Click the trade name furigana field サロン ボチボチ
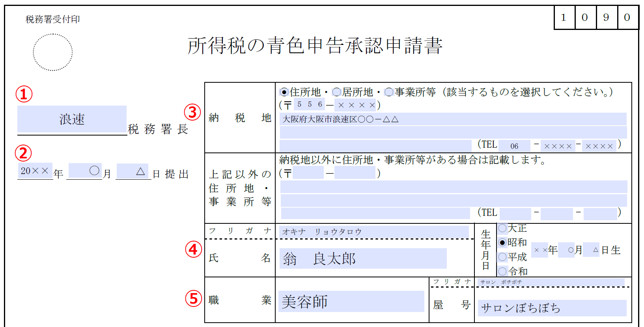644x327 pixels. pyautogui.click(x=551, y=282)
